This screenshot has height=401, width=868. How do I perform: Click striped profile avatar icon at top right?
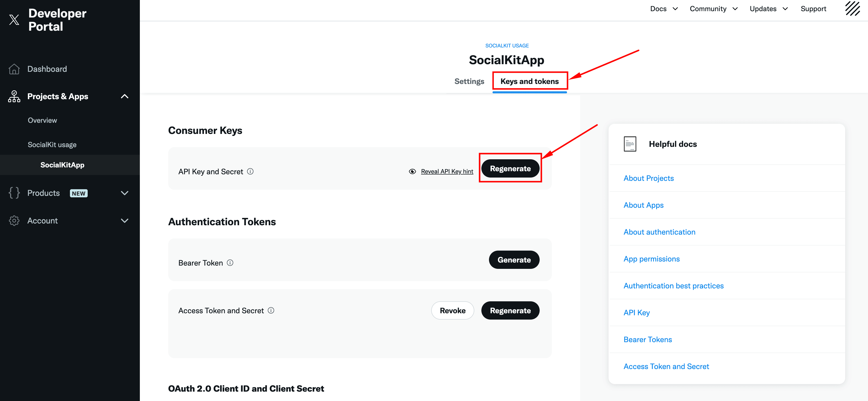(853, 9)
